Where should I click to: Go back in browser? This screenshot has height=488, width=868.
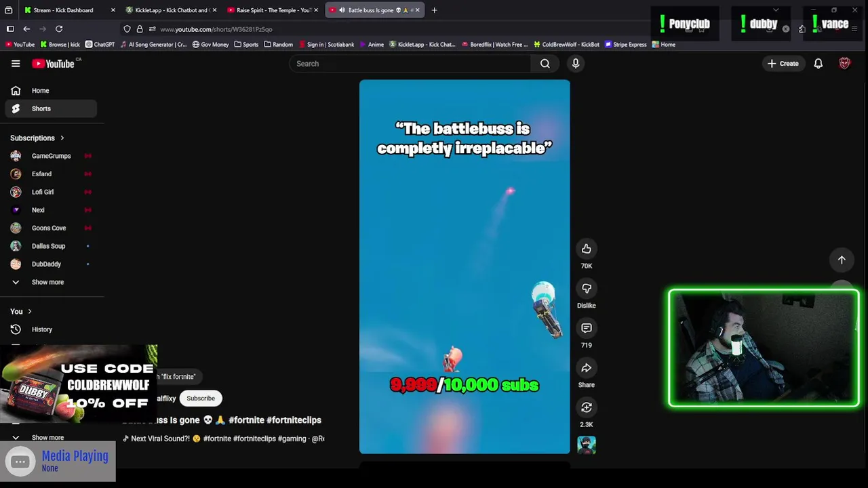pyautogui.click(x=26, y=29)
